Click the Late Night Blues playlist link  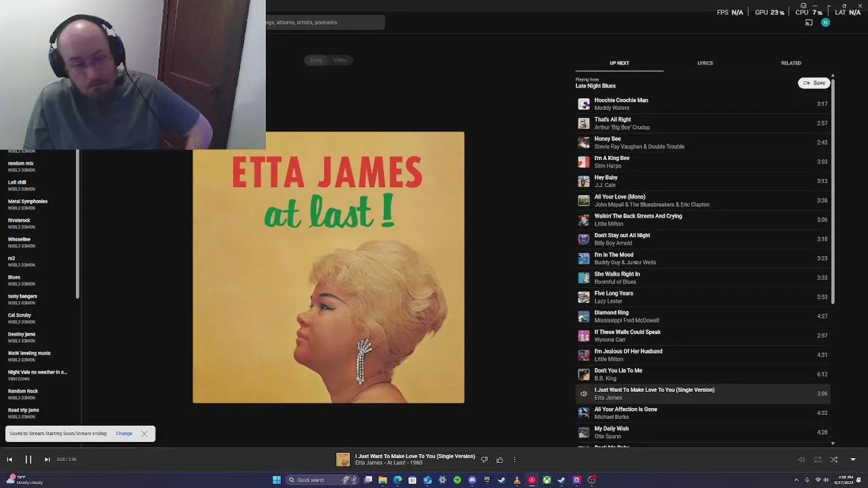(595, 86)
